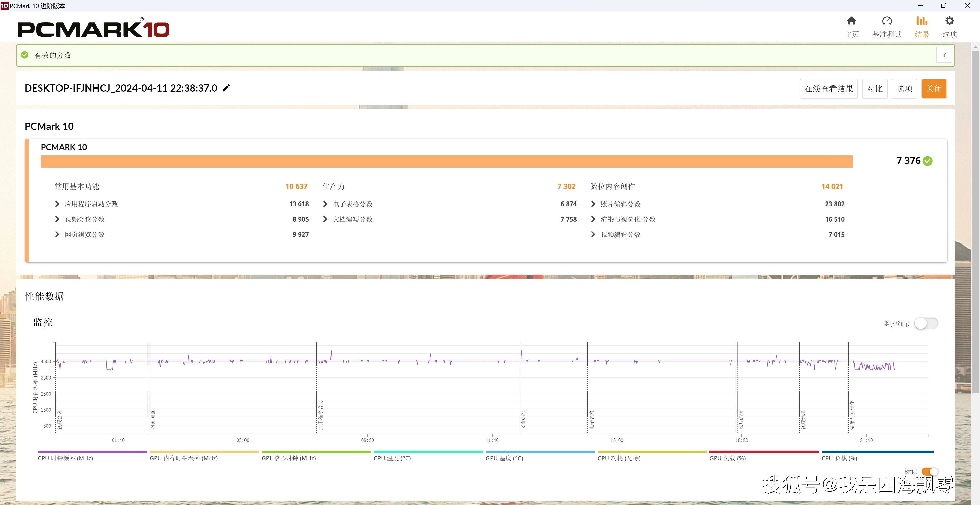Image resolution: width=980 pixels, height=505 pixels.
Task: Click 在线查看结果 button
Action: pos(829,89)
